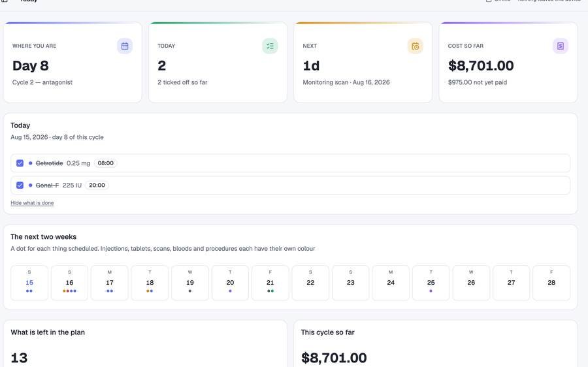Click the 225 IU dose text
Viewport: 588px width, 367px height.
coord(72,185)
